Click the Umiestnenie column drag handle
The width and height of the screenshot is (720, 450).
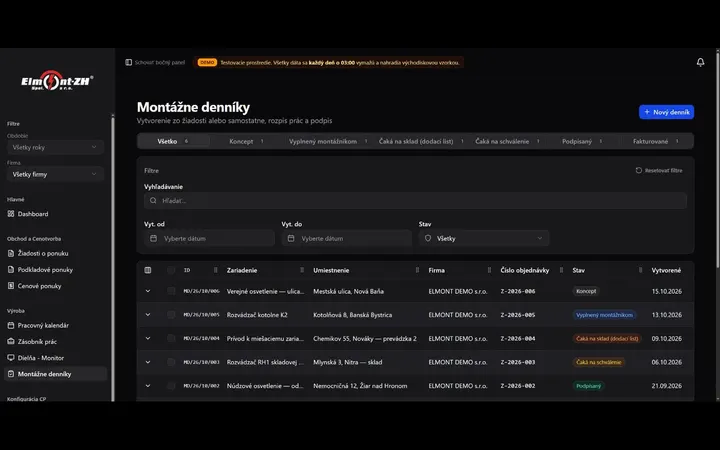[417, 270]
